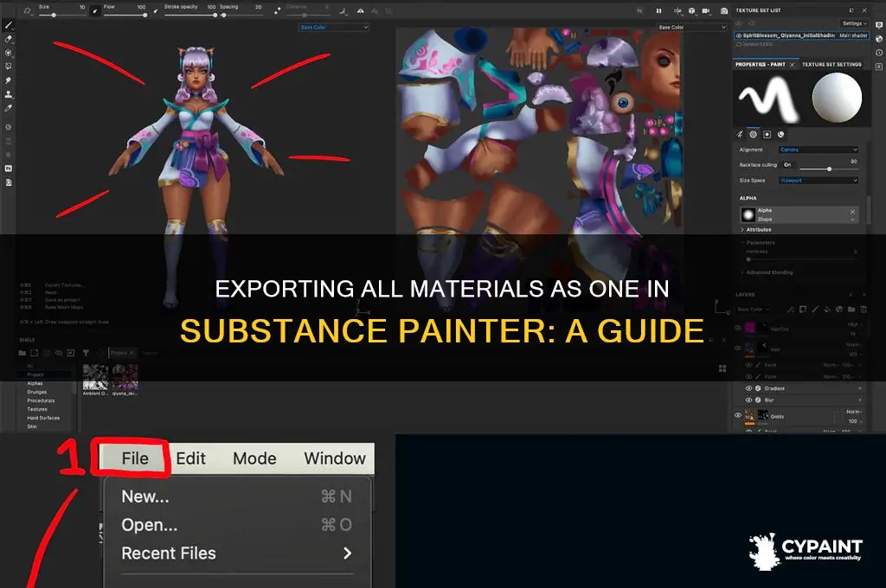Select the Procedurals shelf category
886x588 pixels.
pyautogui.click(x=41, y=400)
